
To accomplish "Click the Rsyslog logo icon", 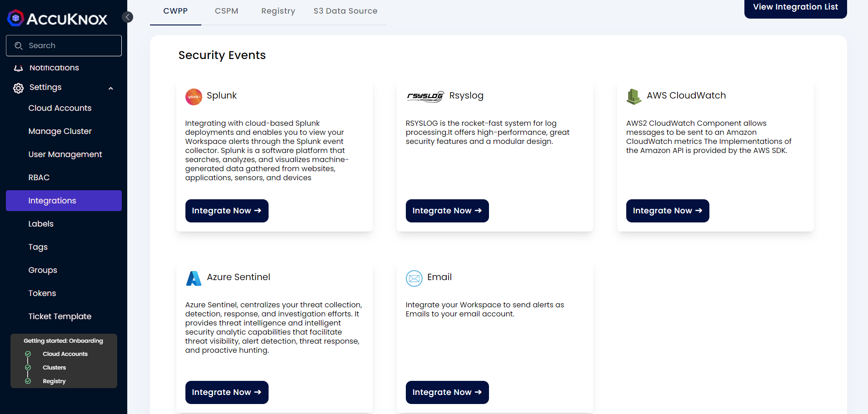I will pos(425,96).
